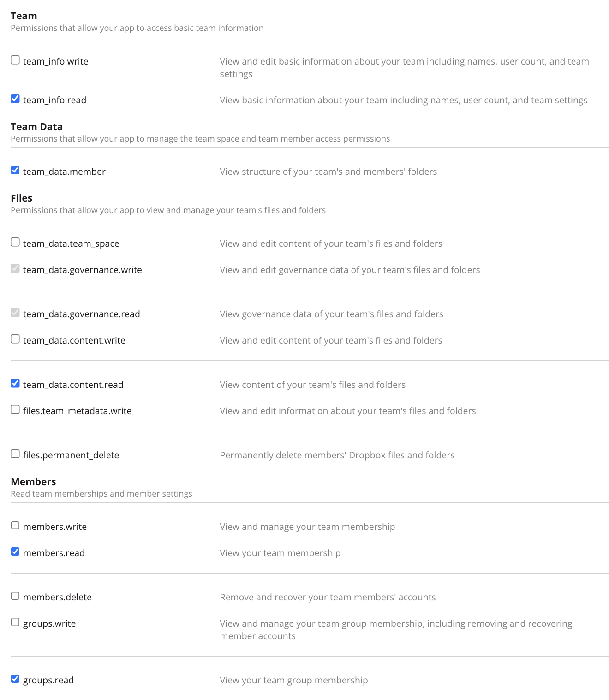Check the members.write checkbox
Screen dimensions: 609x700
pyautogui.click(x=15, y=526)
